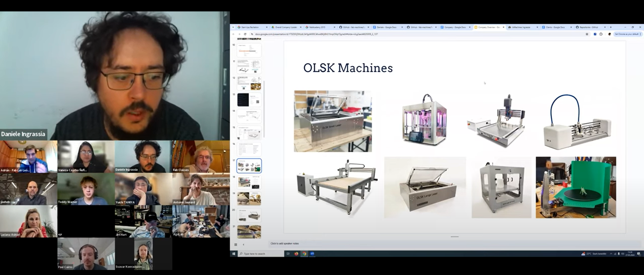Screen dimensions: 644x275
Task: Open grid view of slides
Action: click(236, 244)
